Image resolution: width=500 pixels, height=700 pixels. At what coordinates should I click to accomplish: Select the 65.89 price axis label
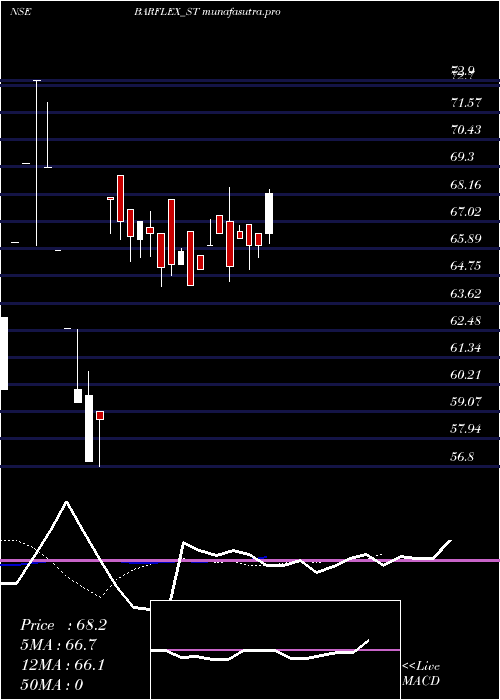pyautogui.click(x=466, y=239)
